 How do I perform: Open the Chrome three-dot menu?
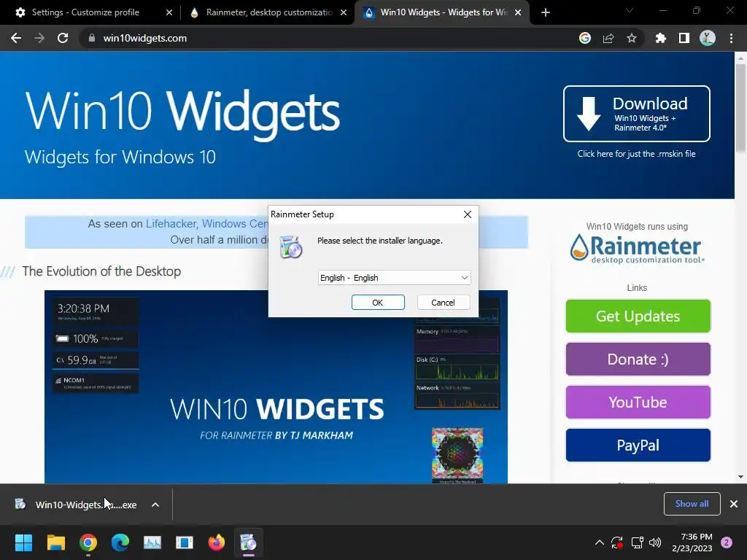731,38
